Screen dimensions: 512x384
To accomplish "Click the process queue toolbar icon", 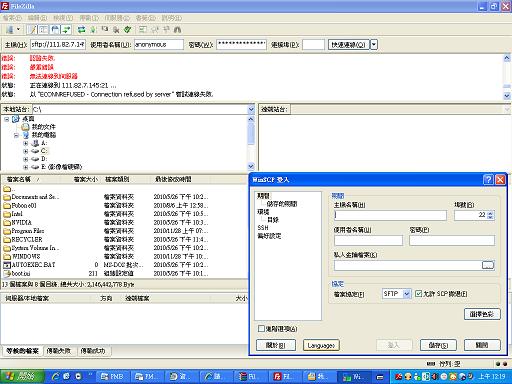I will (x=93, y=30).
